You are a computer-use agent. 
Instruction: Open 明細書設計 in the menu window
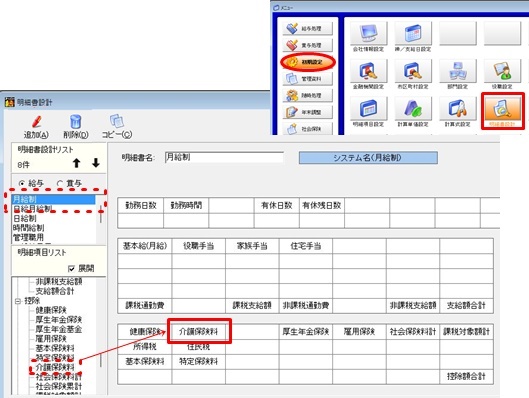(503, 111)
